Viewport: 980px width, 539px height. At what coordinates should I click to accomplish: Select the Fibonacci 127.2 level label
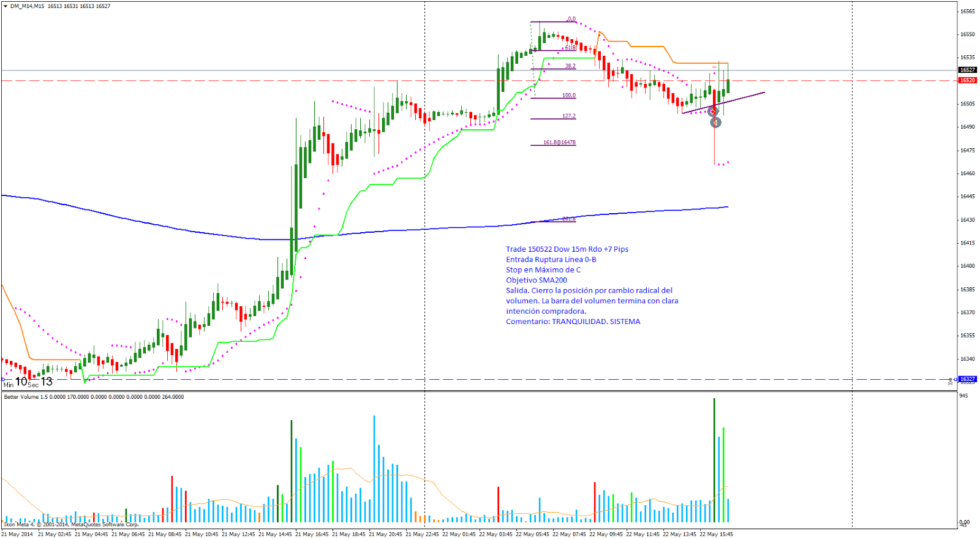tap(568, 116)
